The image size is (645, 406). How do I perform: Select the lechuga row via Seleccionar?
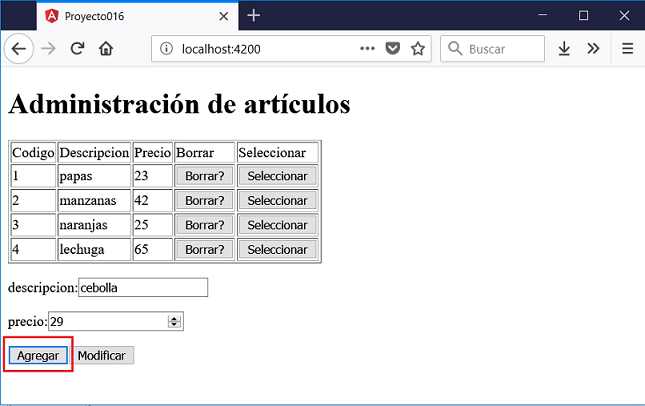pyautogui.click(x=278, y=250)
